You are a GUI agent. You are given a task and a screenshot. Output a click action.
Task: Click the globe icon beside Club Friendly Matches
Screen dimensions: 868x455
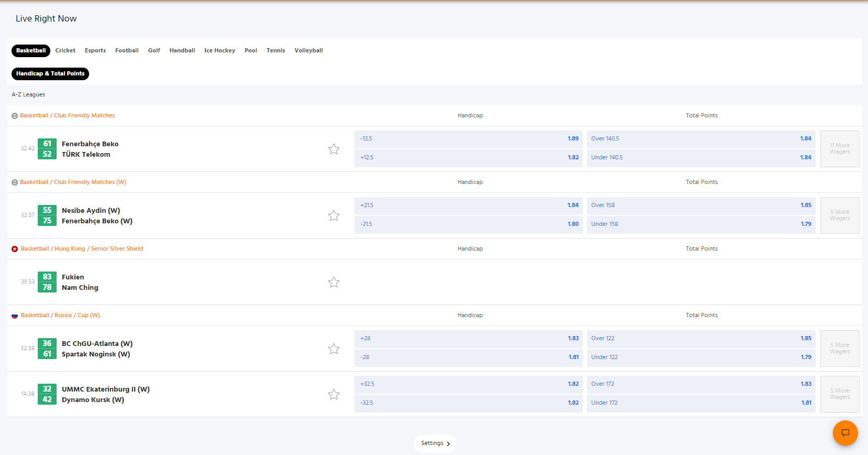[x=15, y=116]
